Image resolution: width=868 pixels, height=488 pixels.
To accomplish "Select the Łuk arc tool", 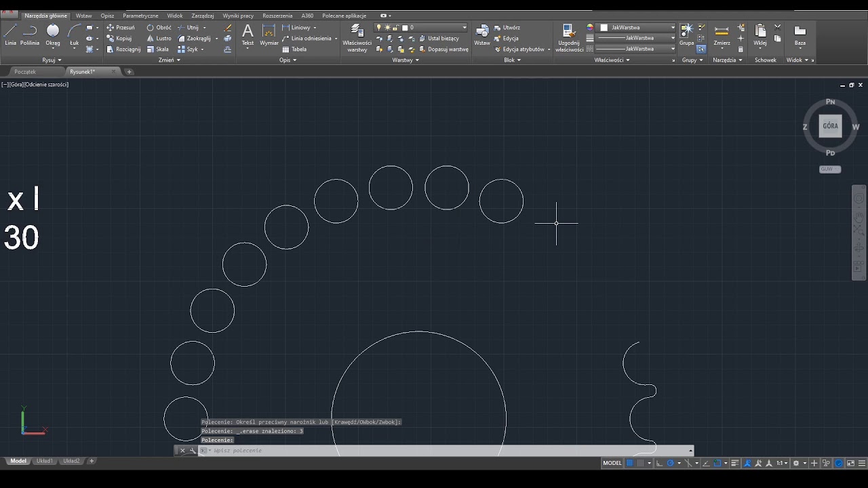I will [x=75, y=35].
